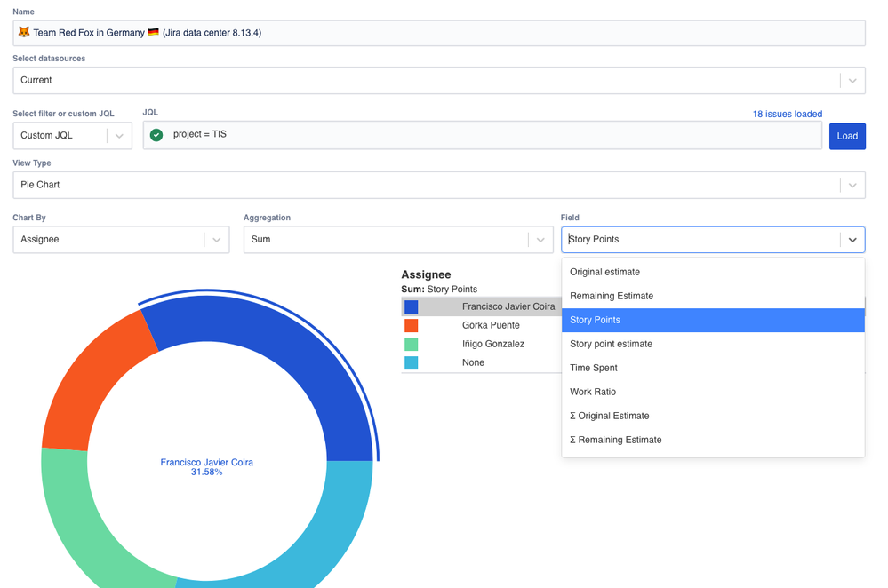The image size is (888, 588).
Task: Click the blue swatch for Francisco Javier Coira
Action: 412,306
